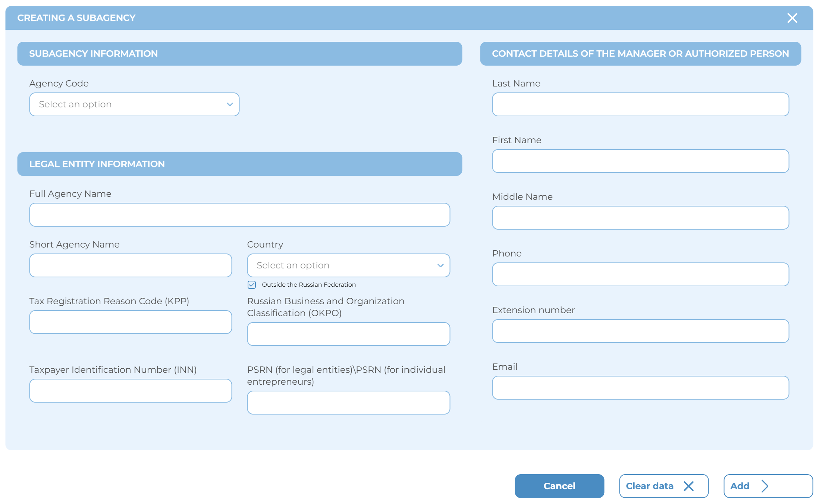Focus the Full Agency Name field

click(x=239, y=215)
